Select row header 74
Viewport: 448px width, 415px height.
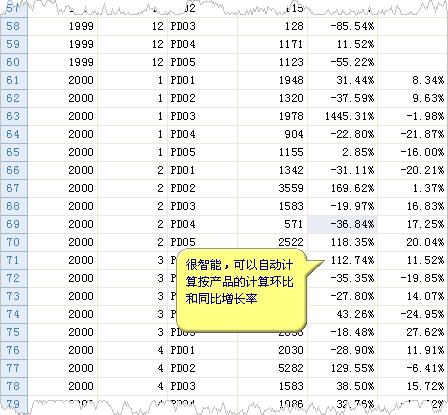tap(14, 314)
